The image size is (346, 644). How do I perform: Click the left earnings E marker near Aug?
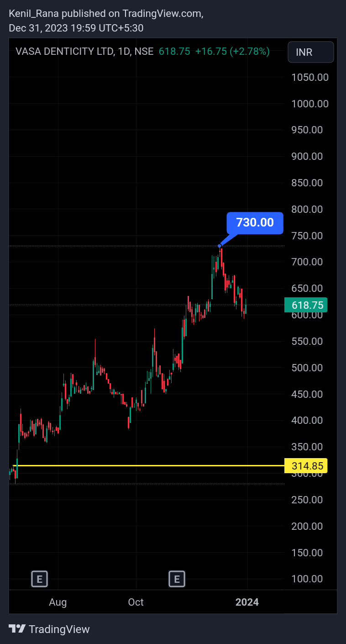tap(40, 579)
